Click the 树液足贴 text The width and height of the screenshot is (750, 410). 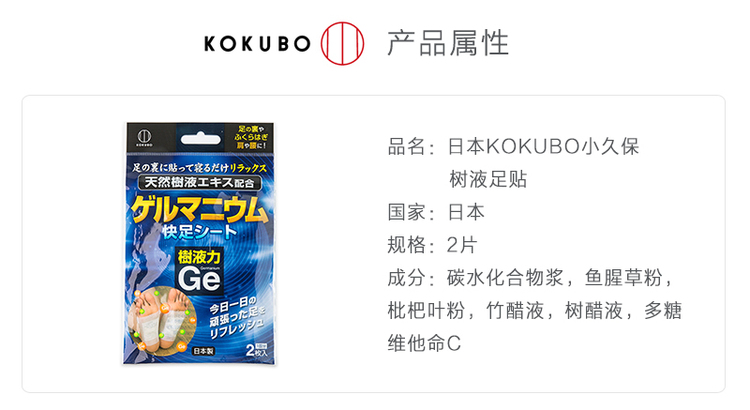(x=488, y=179)
